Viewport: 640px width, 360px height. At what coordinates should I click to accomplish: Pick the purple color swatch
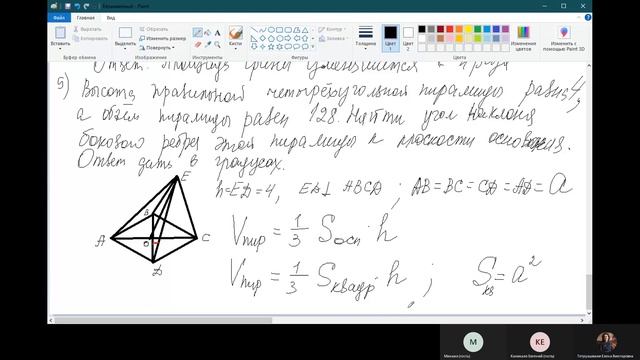(x=505, y=29)
